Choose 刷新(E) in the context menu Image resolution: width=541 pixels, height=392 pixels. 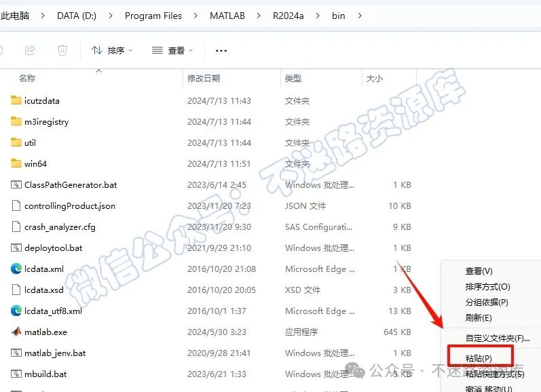click(x=479, y=317)
